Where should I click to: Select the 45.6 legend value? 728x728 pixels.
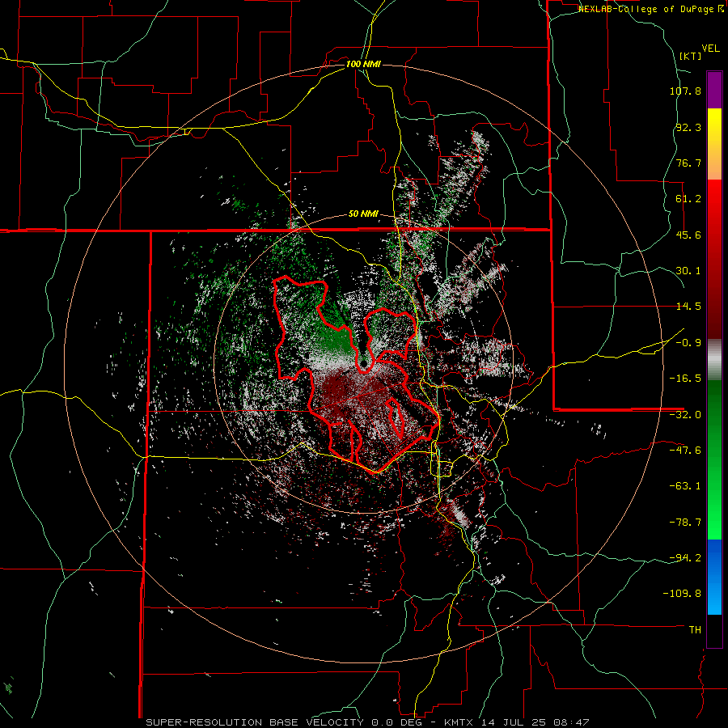(x=688, y=235)
